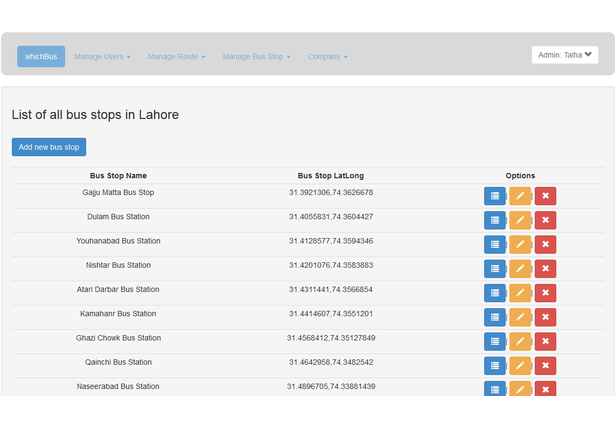Open Nishtar Bus Station details icon
This screenshot has height=424, width=615.
(x=495, y=269)
